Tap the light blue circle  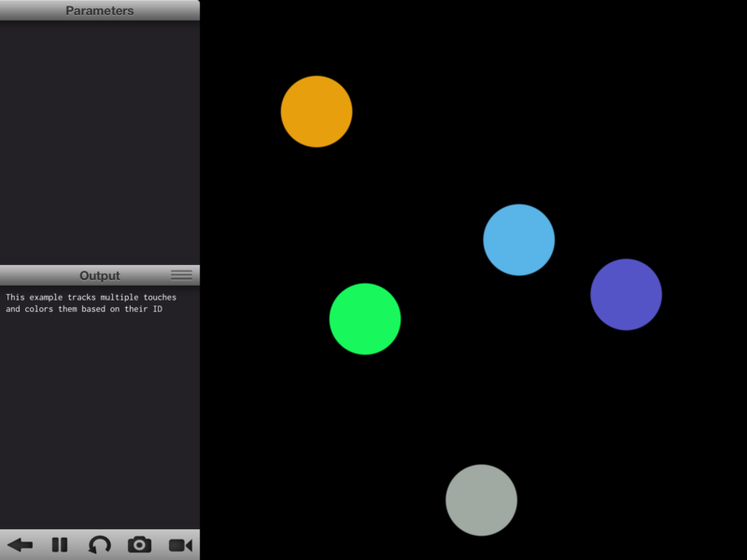(519, 240)
